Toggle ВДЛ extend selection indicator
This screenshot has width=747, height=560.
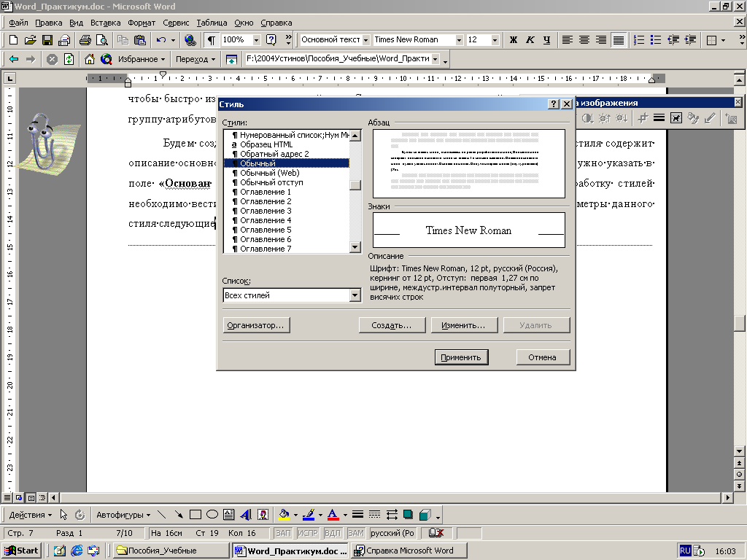(x=333, y=533)
